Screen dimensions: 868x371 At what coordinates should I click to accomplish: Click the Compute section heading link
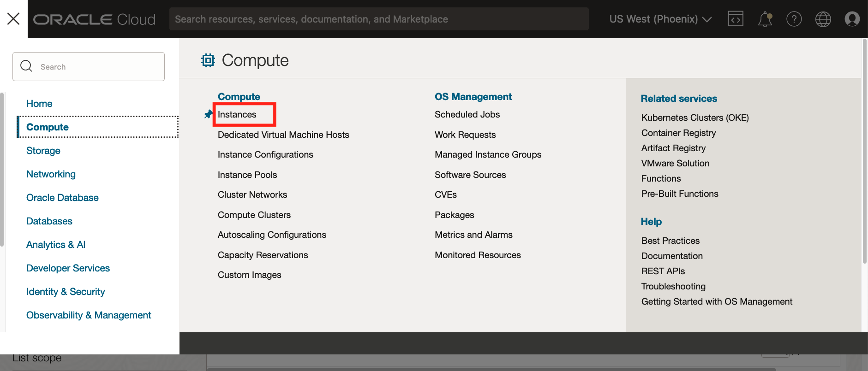[239, 96]
